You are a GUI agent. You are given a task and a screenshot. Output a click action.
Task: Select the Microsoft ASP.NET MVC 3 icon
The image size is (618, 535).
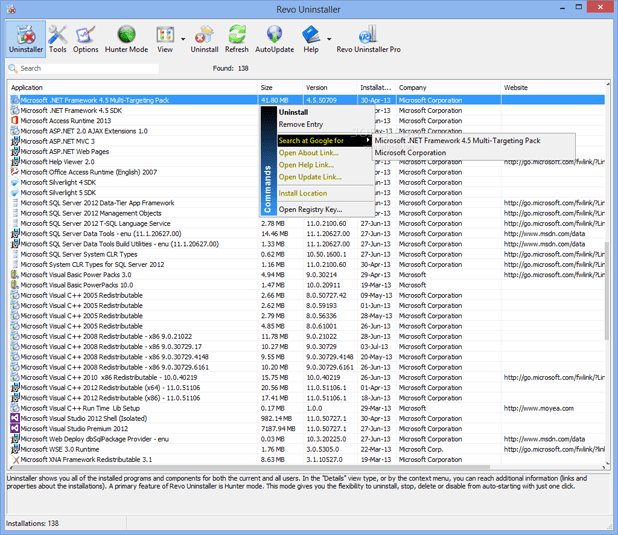coord(15,141)
